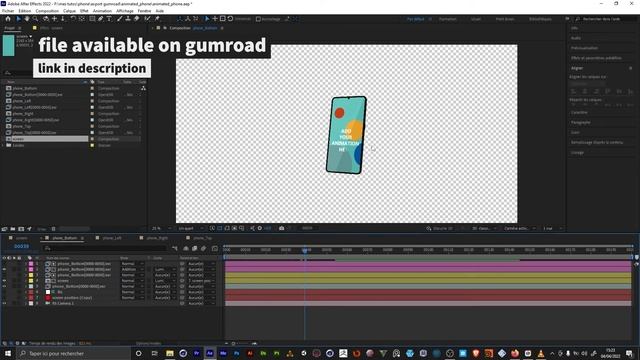Open the 1 vue layout dropdown
Screen dimensions: 640x360
coord(552,229)
